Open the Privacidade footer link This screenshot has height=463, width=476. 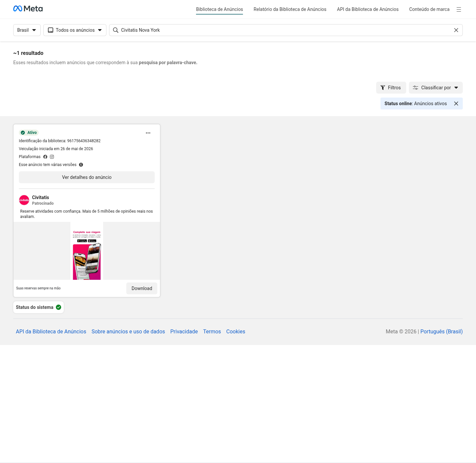point(184,331)
